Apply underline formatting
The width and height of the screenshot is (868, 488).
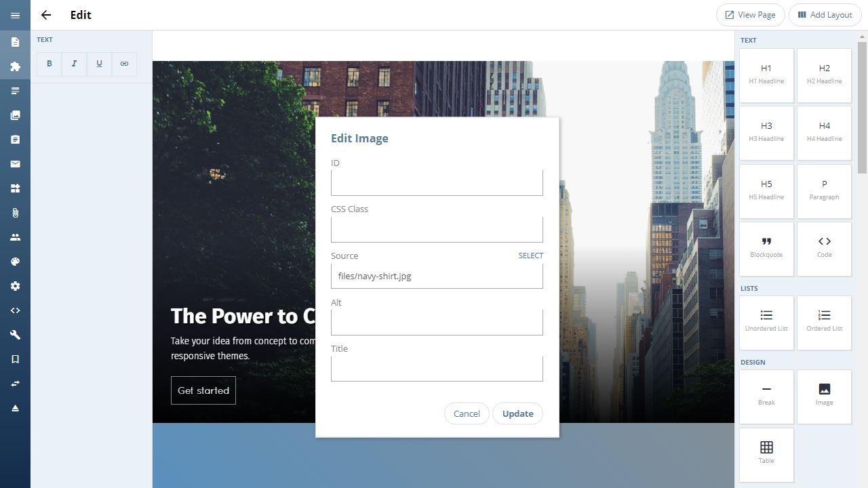pyautogui.click(x=99, y=64)
